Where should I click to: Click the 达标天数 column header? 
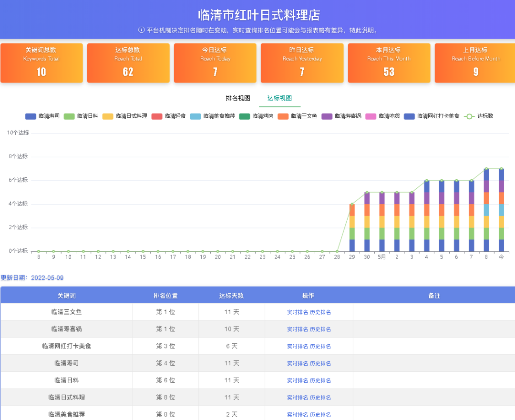[x=232, y=296]
